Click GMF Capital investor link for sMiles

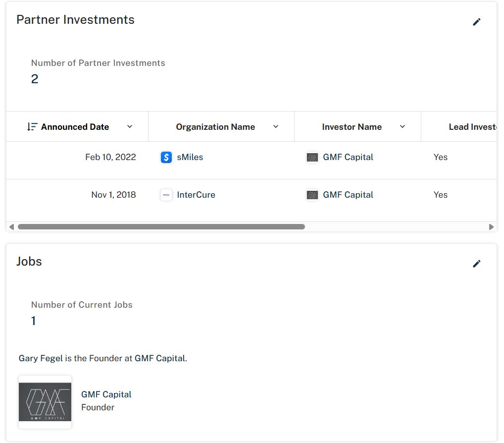[x=348, y=158]
